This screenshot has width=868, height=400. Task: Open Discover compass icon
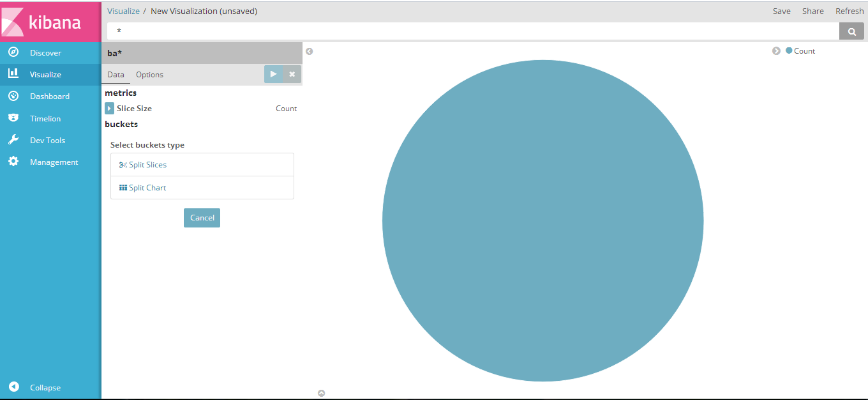(13, 52)
